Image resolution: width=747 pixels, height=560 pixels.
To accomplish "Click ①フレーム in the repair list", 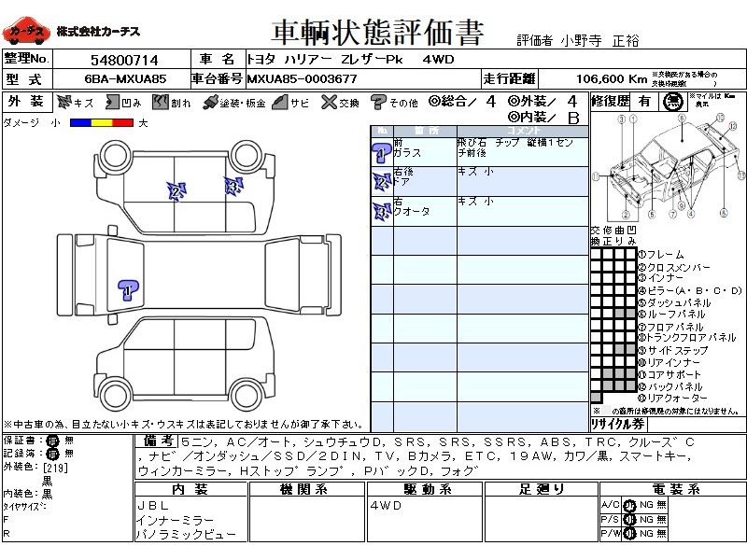I will (661, 255).
